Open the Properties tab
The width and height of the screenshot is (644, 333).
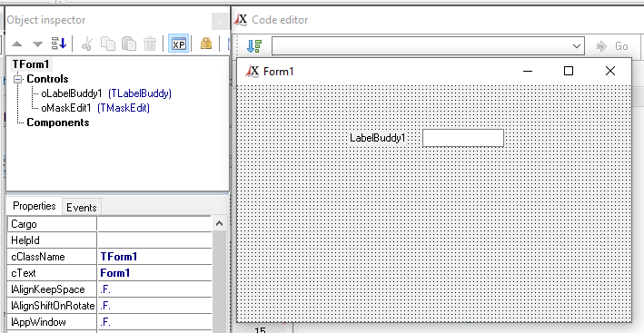pyautogui.click(x=35, y=206)
